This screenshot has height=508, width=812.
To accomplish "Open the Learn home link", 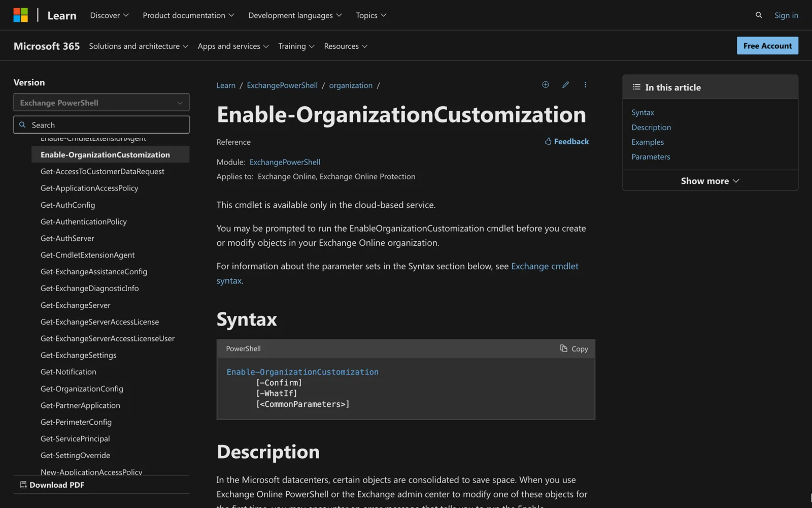I will coord(62,16).
